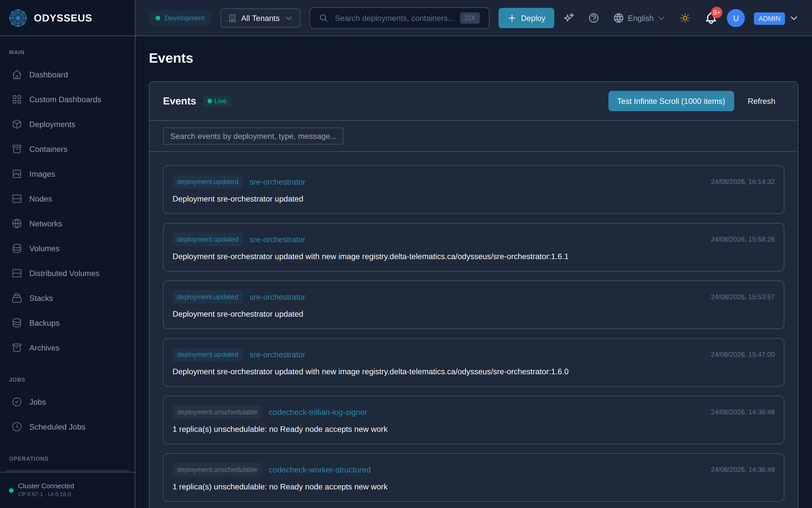Open Dashboard from the sidebar
Screen dimensions: 812x508
(x=67, y=75)
